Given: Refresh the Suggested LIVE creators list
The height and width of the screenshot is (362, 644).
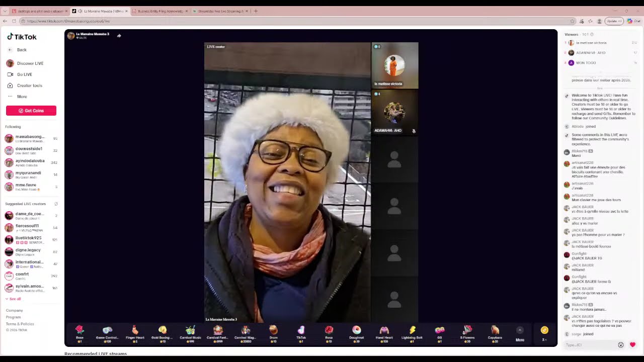Looking at the screenshot, I should [x=56, y=204].
